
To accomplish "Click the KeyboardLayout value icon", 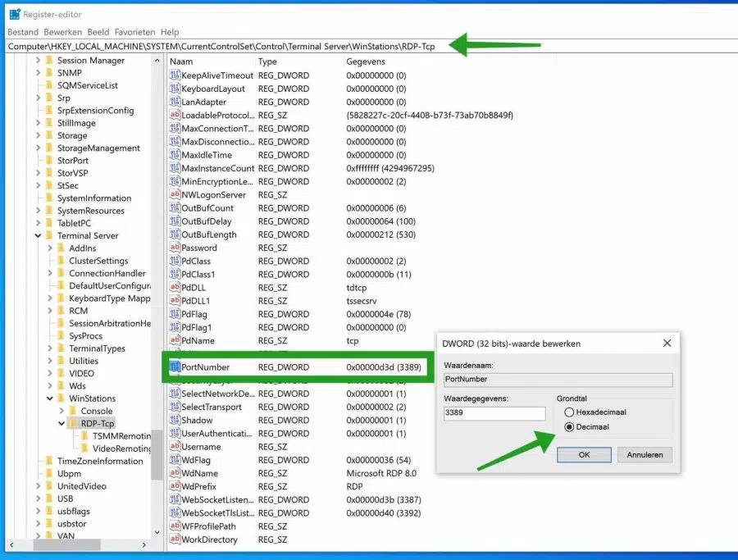I will click(175, 89).
